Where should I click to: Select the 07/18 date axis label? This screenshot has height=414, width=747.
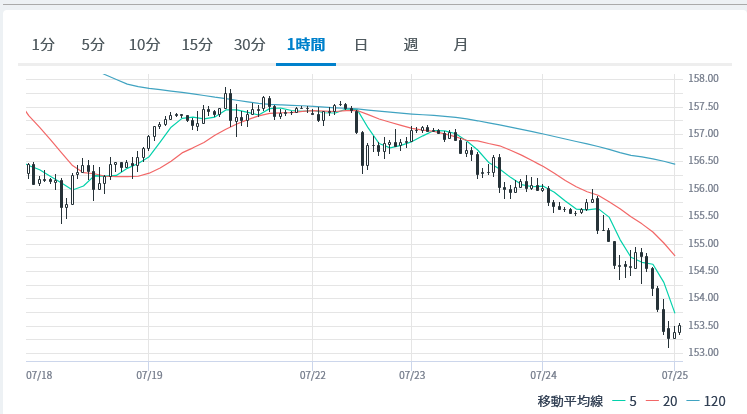tap(37, 376)
